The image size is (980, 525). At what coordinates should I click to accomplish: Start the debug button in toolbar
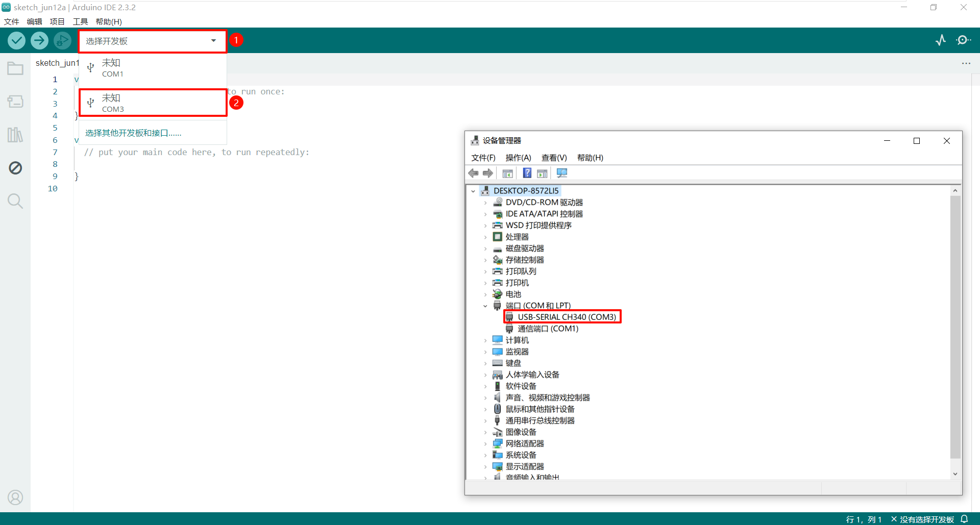62,40
